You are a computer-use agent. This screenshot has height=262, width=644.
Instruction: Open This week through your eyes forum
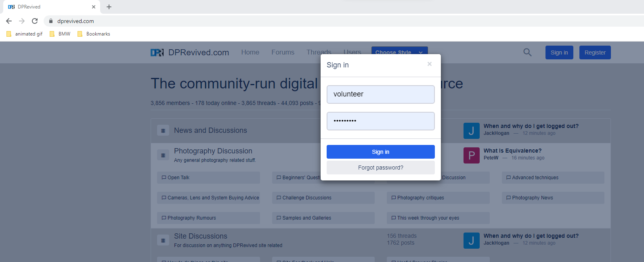tap(438, 218)
